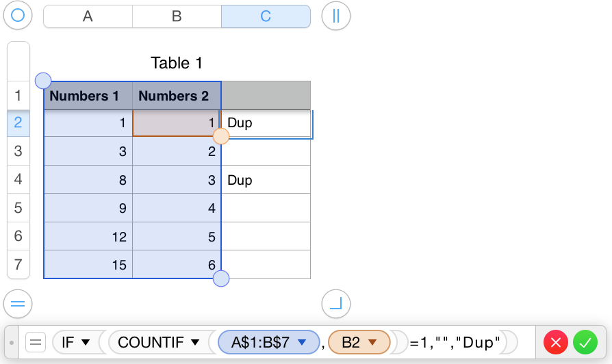Click the add columns handle with vertical bars
Viewport: 612px width, 364px height.
[336, 16]
